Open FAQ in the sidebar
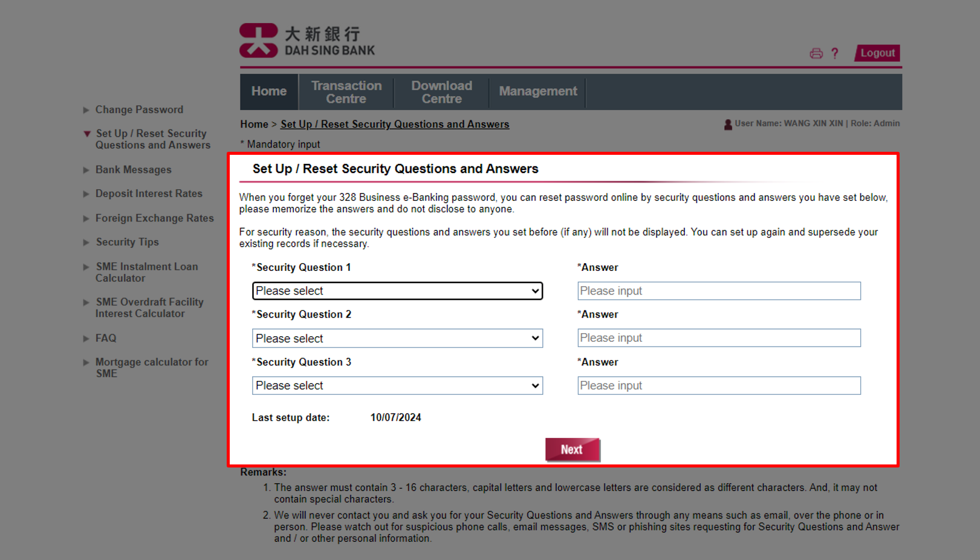 106,338
